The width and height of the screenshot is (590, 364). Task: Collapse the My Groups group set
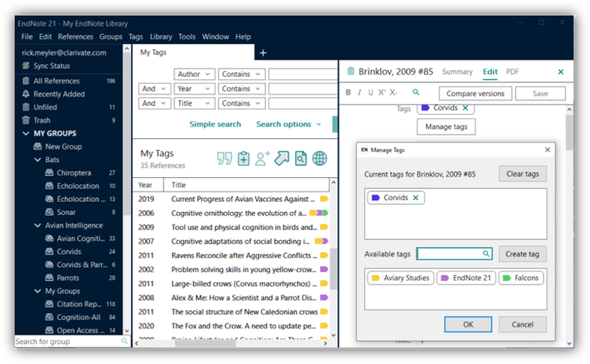38,291
